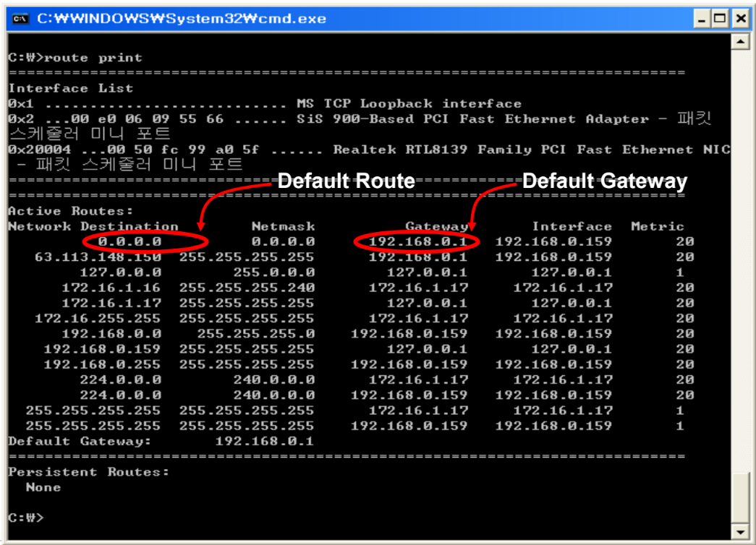Click the blank command prompt line C:\>

(25, 518)
